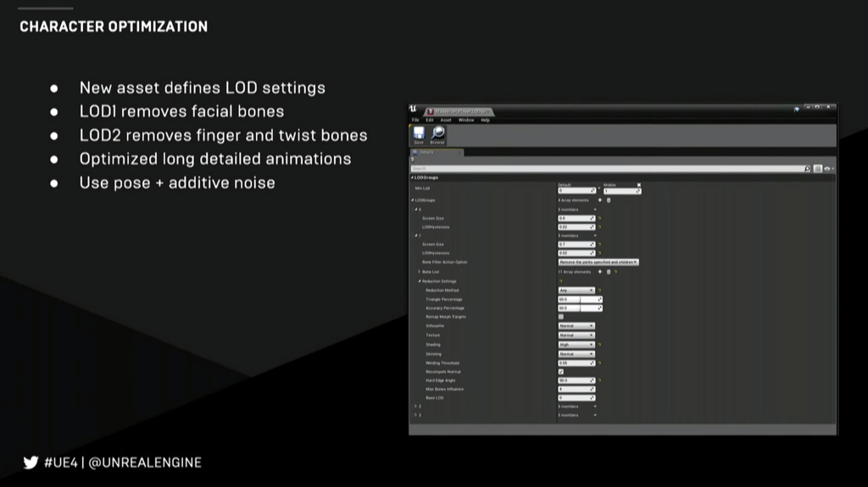Add element to Bone List array
Image resolution: width=868 pixels, height=487 pixels.
pos(599,271)
